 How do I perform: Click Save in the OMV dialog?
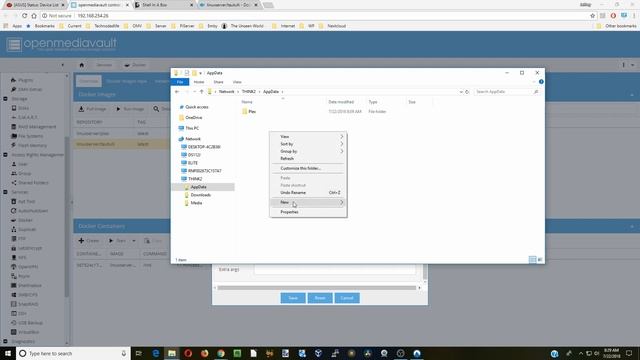[x=293, y=298]
